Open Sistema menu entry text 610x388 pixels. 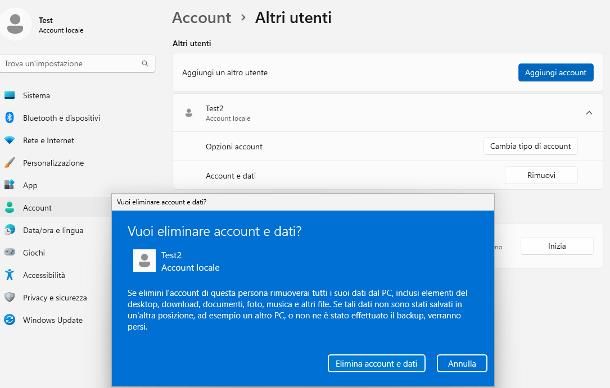click(x=36, y=95)
